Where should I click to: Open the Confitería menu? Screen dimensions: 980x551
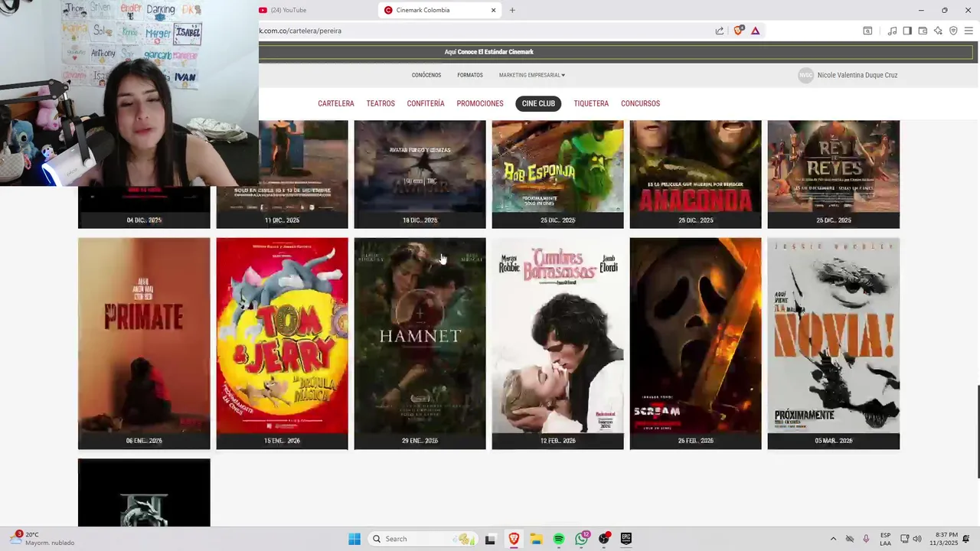click(x=426, y=103)
